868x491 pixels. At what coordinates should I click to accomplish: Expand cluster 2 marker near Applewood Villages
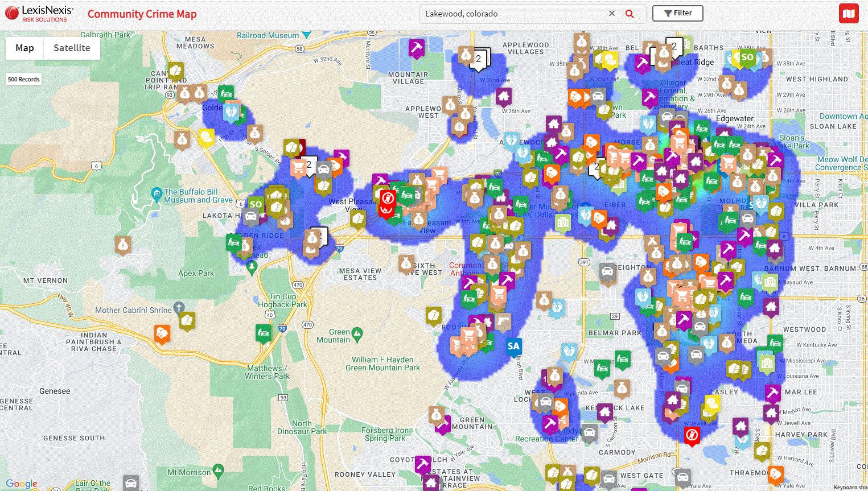tap(479, 59)
